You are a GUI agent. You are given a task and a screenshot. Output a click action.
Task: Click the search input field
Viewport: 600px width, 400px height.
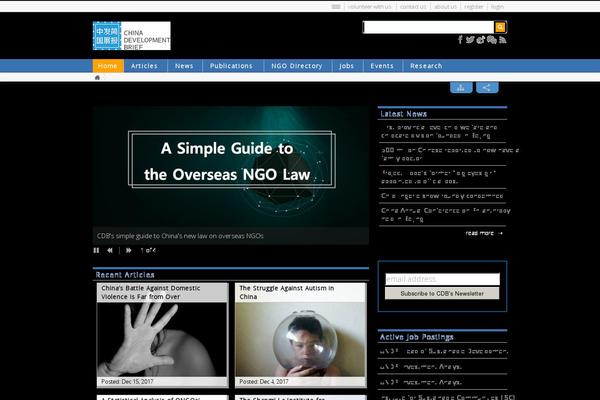pyautogui.click(x=428, y=27)
